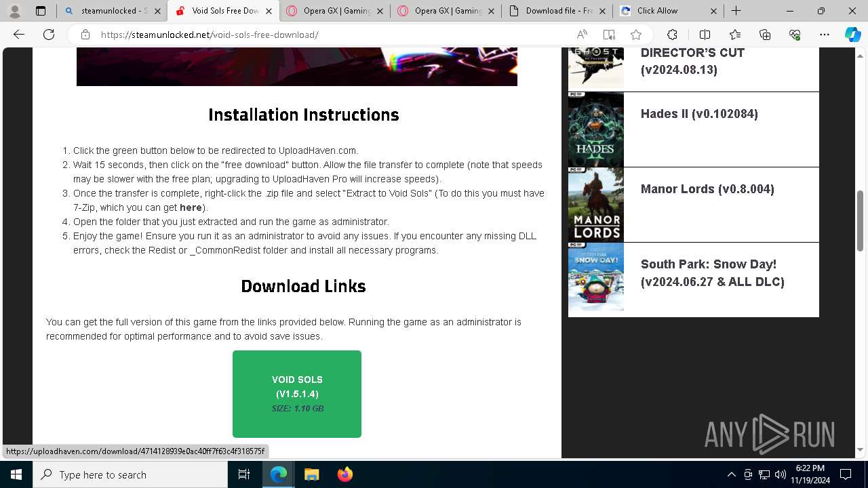
Task: Open the Favorites list icon
Action: [x=735, y=35]
